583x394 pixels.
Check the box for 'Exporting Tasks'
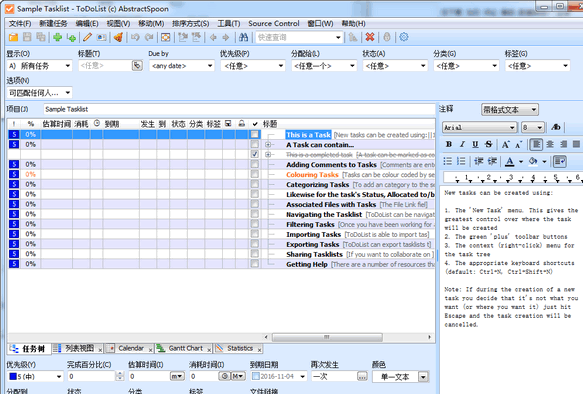(x=254, y=244)
